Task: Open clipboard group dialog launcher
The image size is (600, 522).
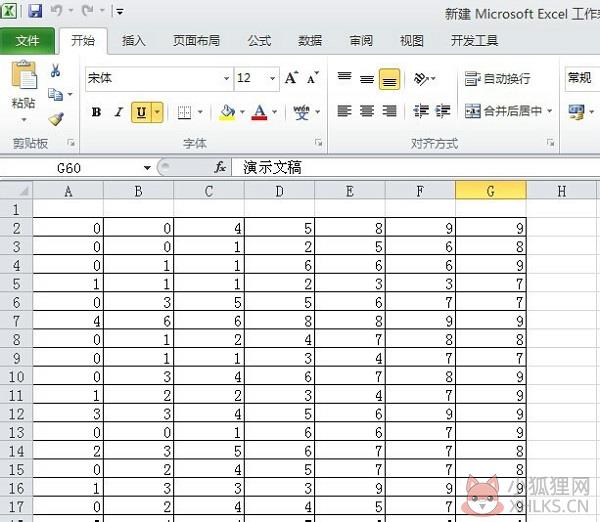Action: (x=71, y=143)
